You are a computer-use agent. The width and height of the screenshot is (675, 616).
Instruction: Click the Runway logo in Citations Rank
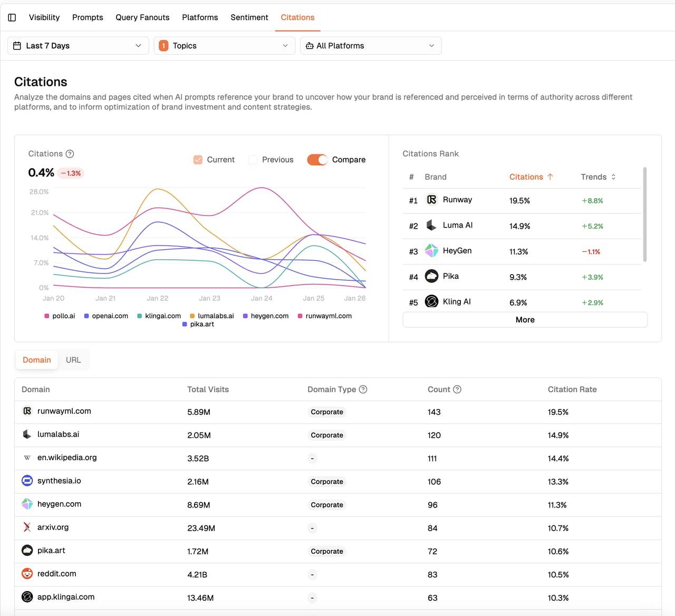(431, 200)
